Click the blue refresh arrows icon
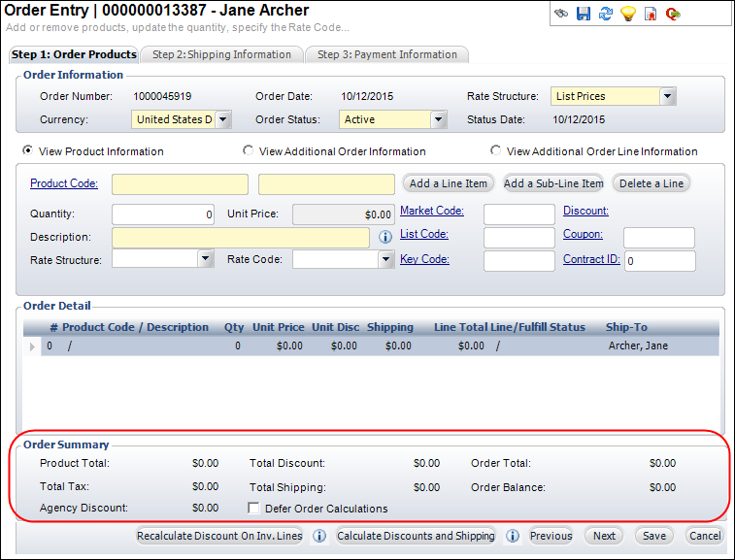Screen dimensions: 735x560 coord(606,14)
